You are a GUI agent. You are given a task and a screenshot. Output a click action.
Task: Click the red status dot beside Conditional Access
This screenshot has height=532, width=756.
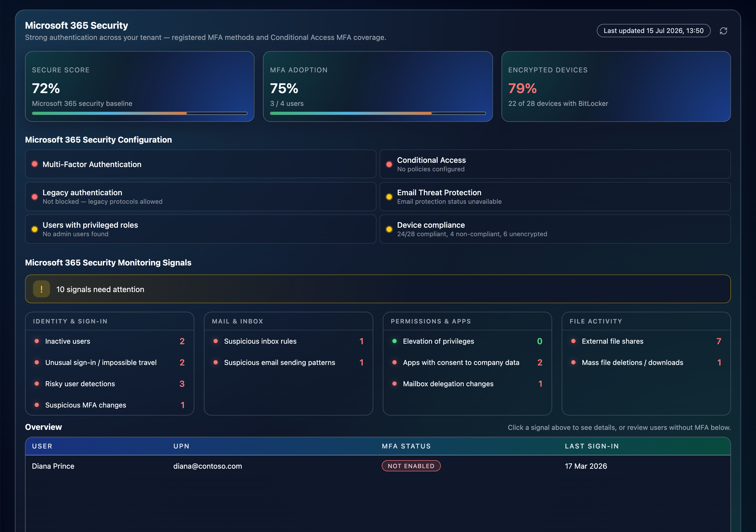389,164
